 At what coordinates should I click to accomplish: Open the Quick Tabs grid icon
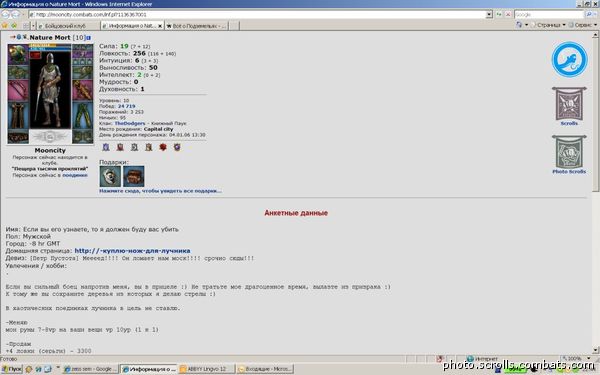tap(26, 26)
